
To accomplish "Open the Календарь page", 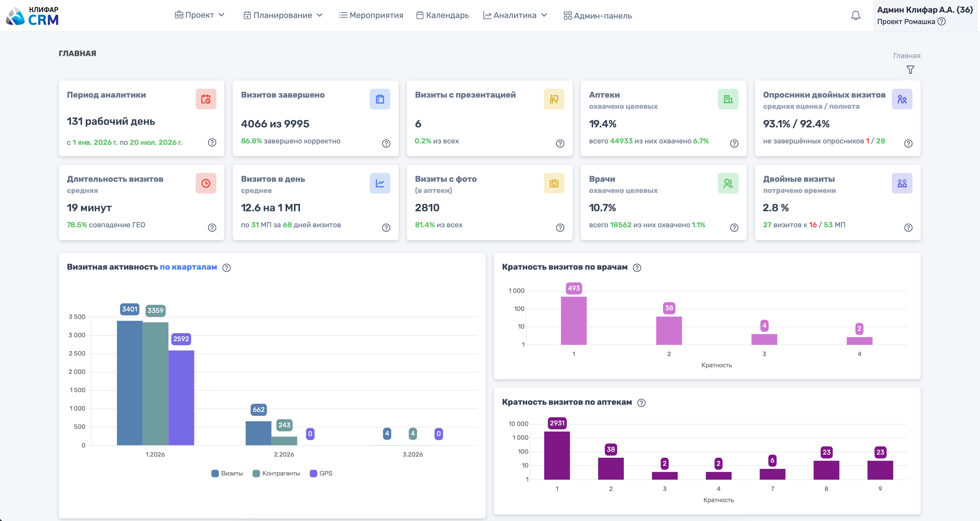I will click(x=442, y=15).
